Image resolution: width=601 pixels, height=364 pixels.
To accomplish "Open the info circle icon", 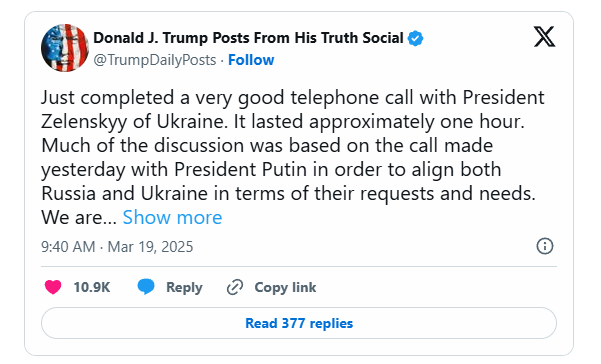I will (x=545, y=246).
